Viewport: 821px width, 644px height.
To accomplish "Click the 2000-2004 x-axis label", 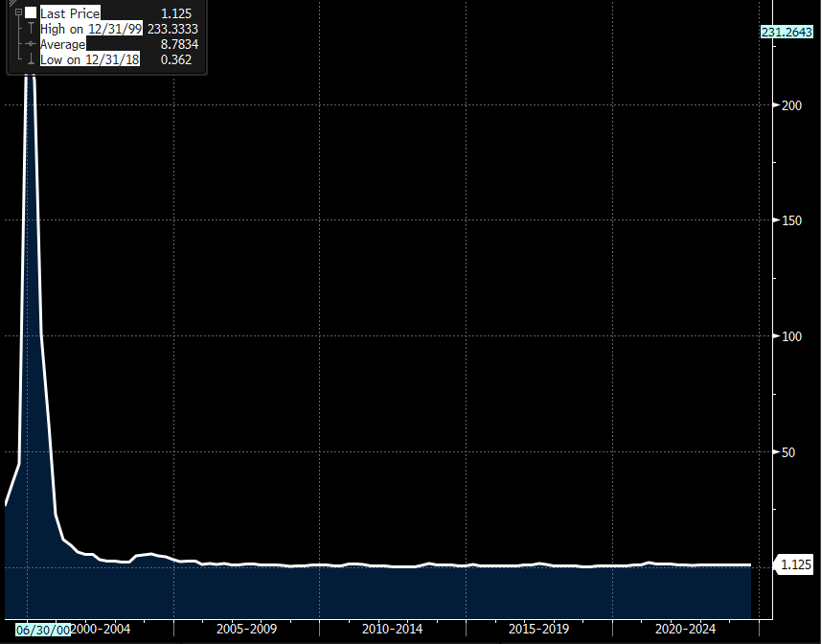I will [x=101, y=629].
